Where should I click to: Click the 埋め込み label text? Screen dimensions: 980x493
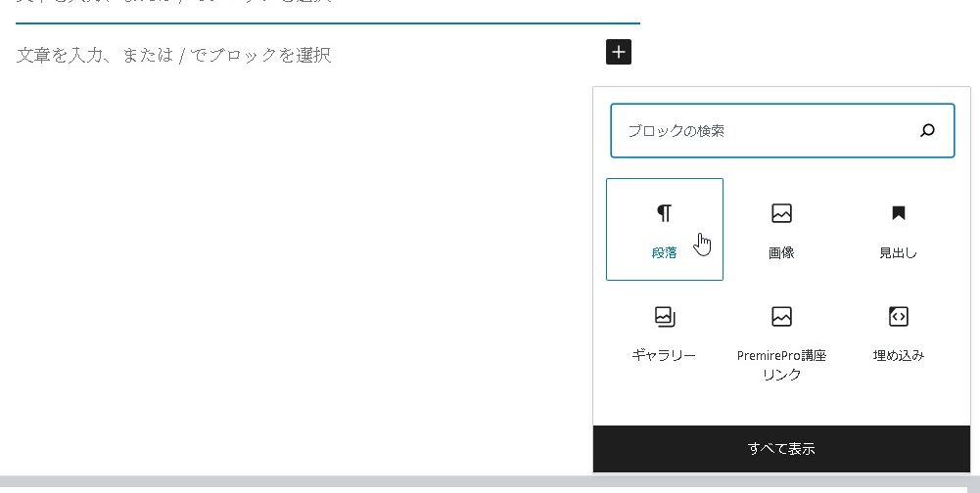tap(898, 355)
